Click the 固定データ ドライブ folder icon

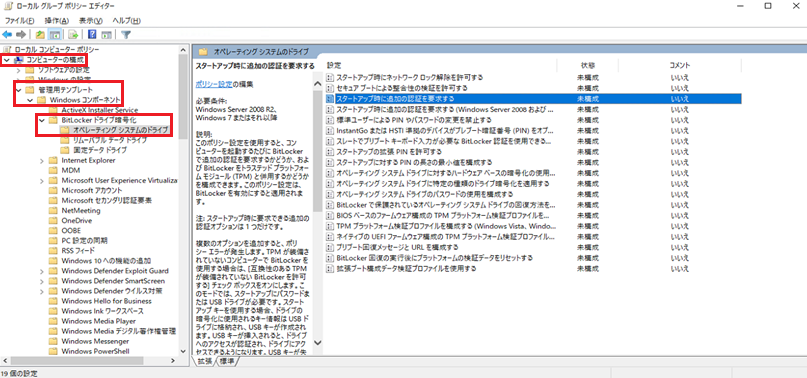pos(64,150)
